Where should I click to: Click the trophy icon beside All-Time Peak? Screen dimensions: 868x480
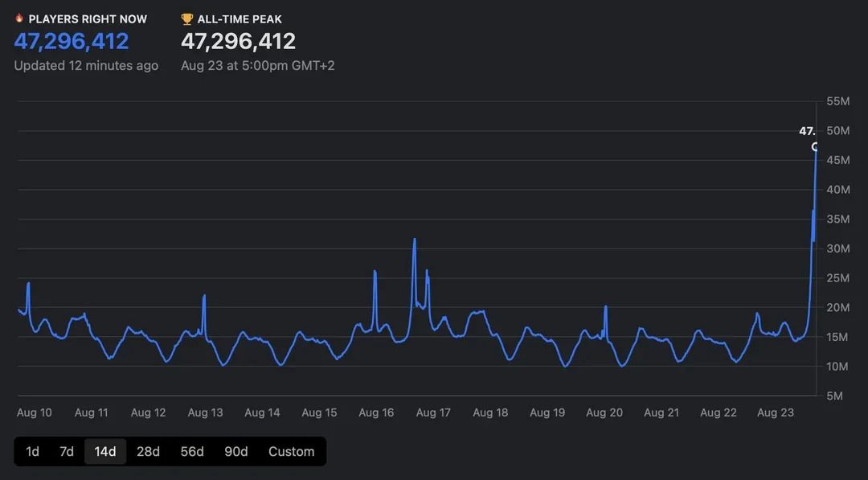tap(187, 18)
